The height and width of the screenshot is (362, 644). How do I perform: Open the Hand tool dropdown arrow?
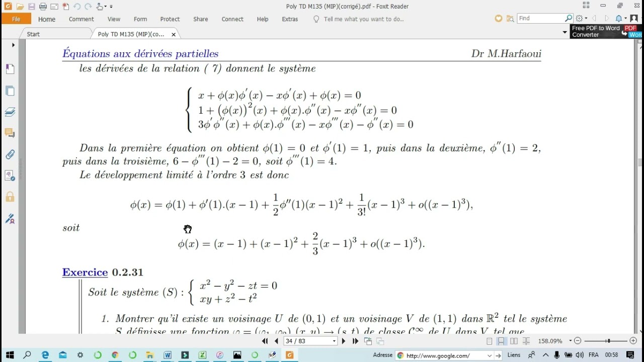coord(105,7)
